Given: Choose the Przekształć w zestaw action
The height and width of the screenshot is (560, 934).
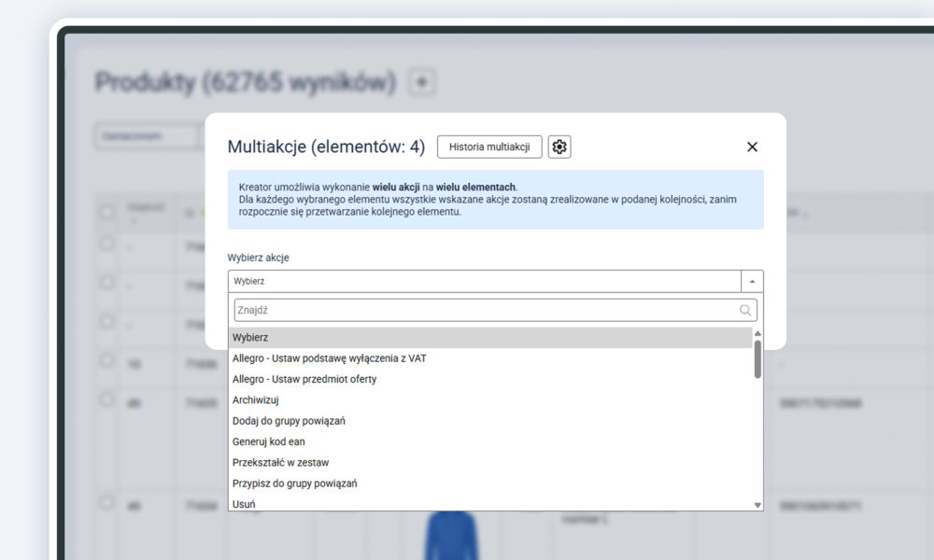Looking at the screenshot, I should [x=278, y=462].
